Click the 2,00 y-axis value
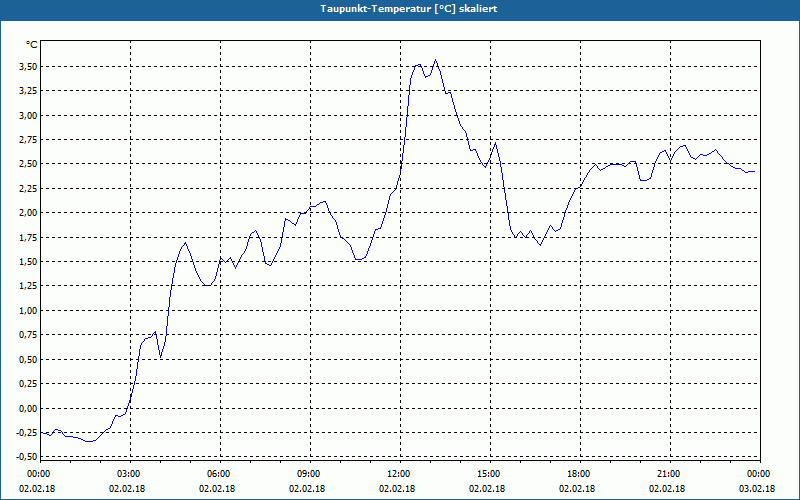The height and width of the screenshot is (500, 800). [28, 213]
